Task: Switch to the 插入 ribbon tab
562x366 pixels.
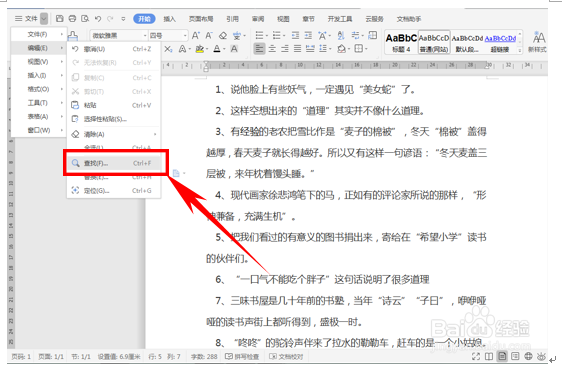Action: [170, 19]
